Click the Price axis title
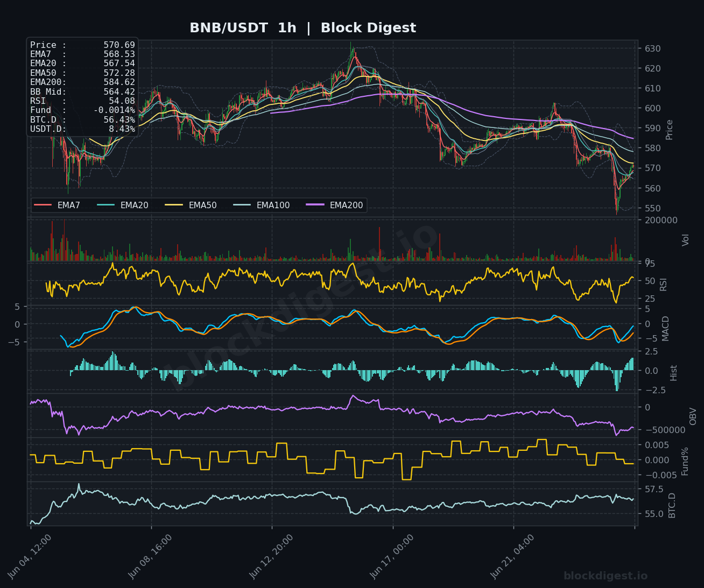 pyautogui.click(x=670, y=130)
